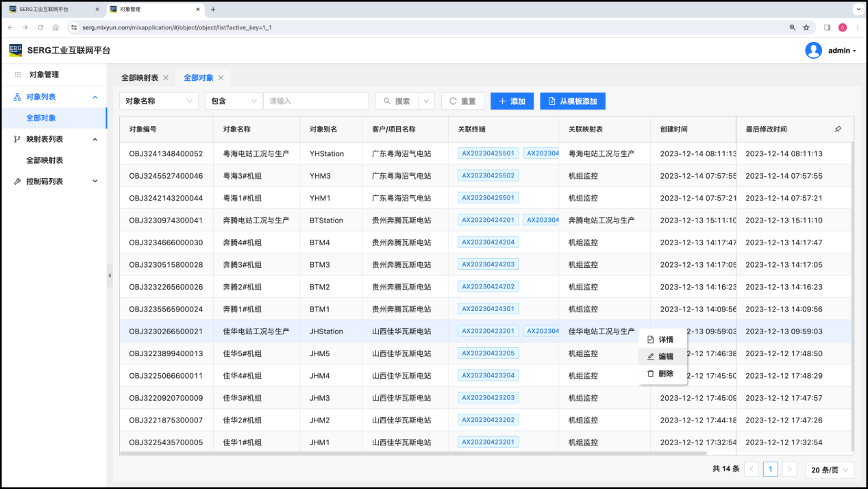This screenshot has width=868, height=489.
Task: Open the 对象名称 field dropdown
Action: click(159, 101)
